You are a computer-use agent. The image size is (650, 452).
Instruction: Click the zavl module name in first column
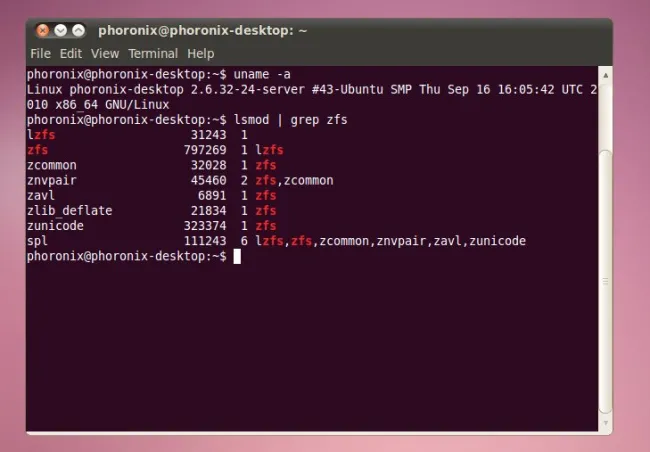(41, 195)
